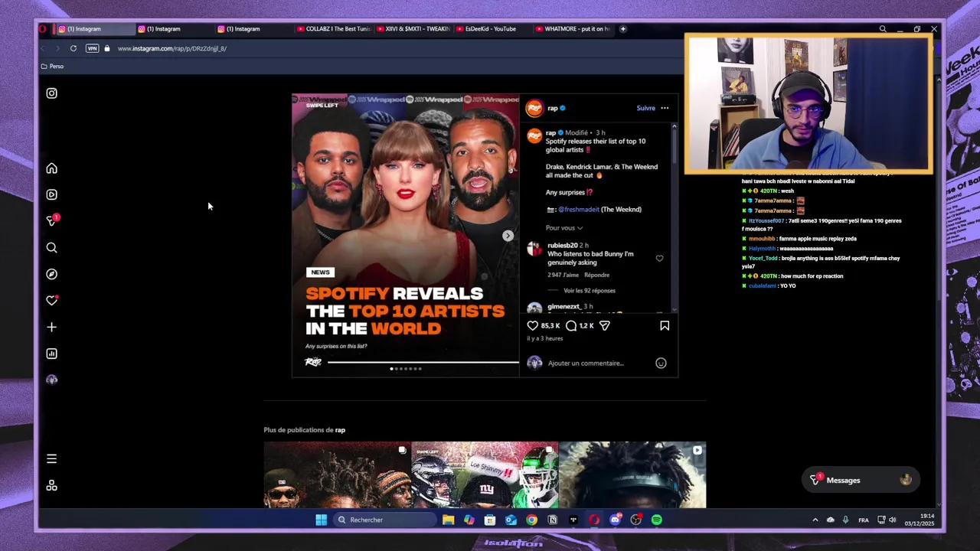This screenshot has width=980, height=551.
Task: Open the @freshmadeit mention link
Action: tap(578, 210)
